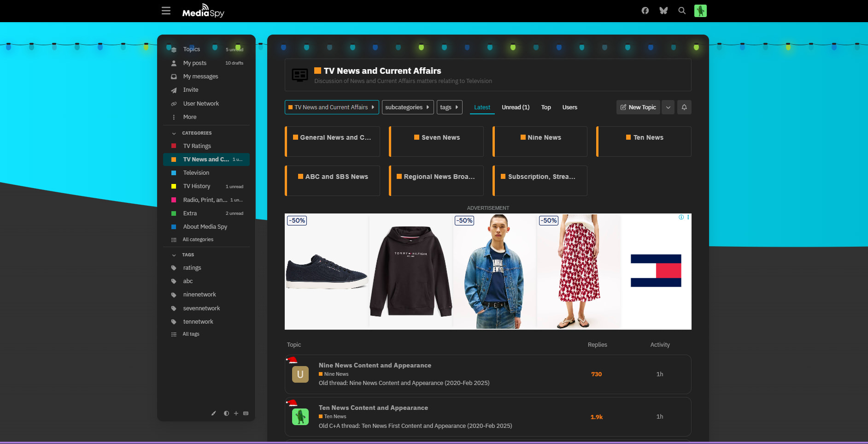Collapse the Tags sidebar section
Viewport: 868px width, 444px height.
(174, 255)
